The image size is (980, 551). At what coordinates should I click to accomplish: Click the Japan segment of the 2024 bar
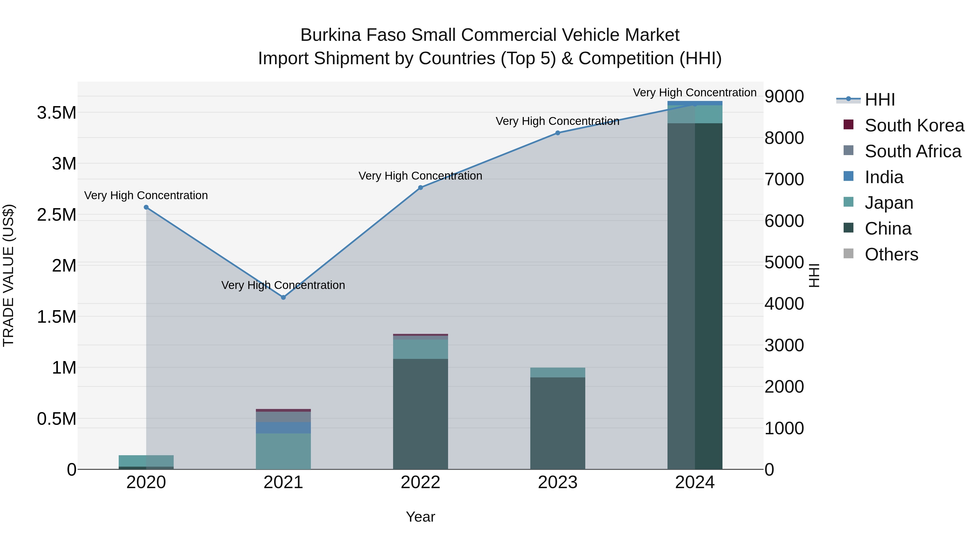tap(695, 114)
